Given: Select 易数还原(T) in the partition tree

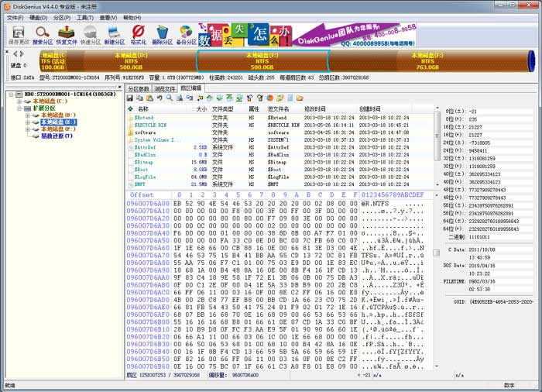Looking at the screenshot, I should tap(57, 136).
